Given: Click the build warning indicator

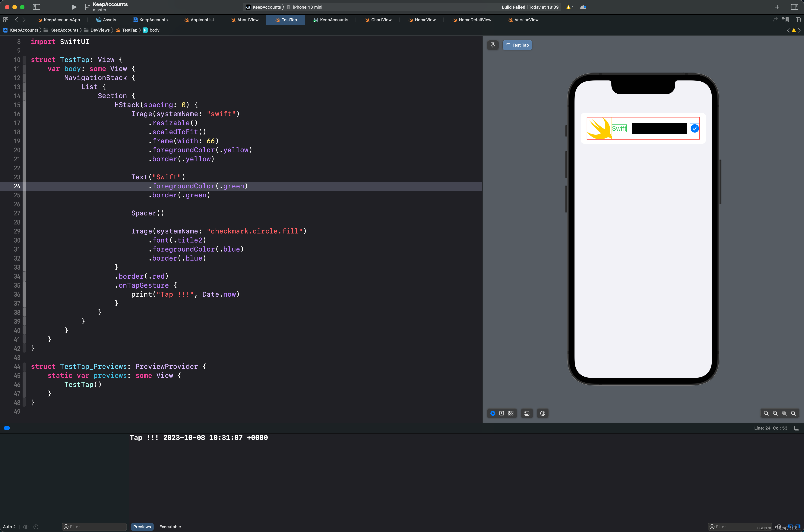Looking at the screenshot, I should point(570,7).
